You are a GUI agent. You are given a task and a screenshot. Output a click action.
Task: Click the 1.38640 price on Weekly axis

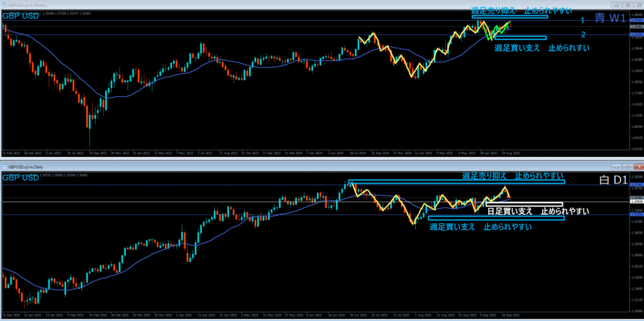(636, 14)
